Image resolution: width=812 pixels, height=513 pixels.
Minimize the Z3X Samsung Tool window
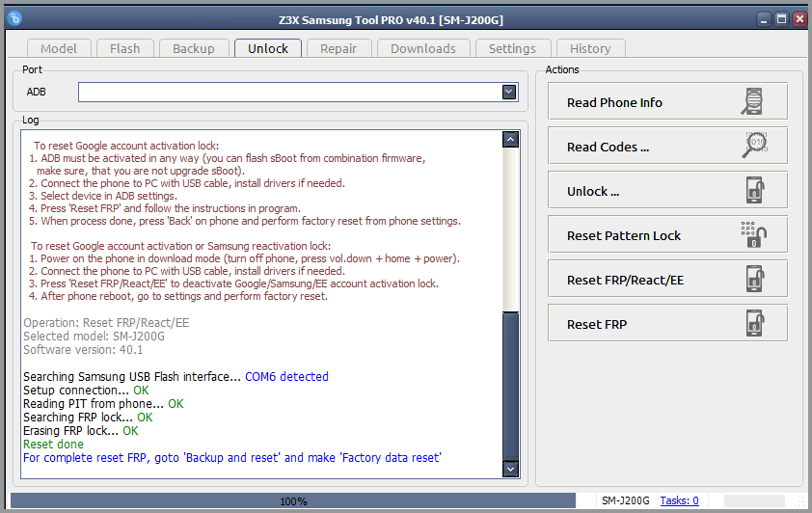tap(764, 19)
